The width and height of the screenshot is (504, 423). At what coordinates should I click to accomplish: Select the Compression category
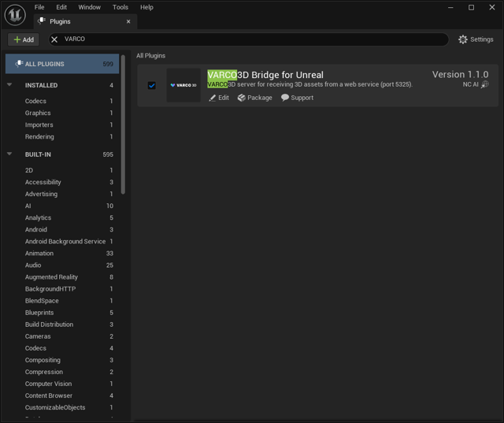[62, 372]
